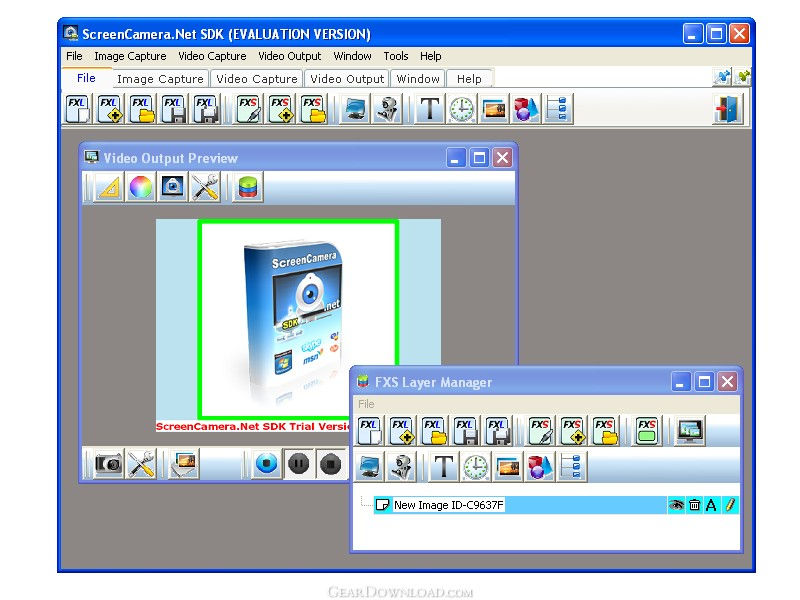
Task: Open the color wheel in Video Output Preview
Action: 141,187
